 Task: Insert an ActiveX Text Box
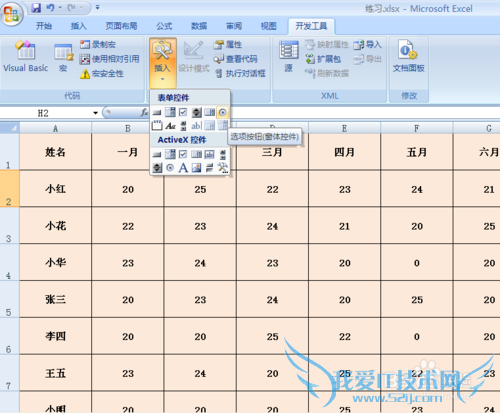(209, 154)
